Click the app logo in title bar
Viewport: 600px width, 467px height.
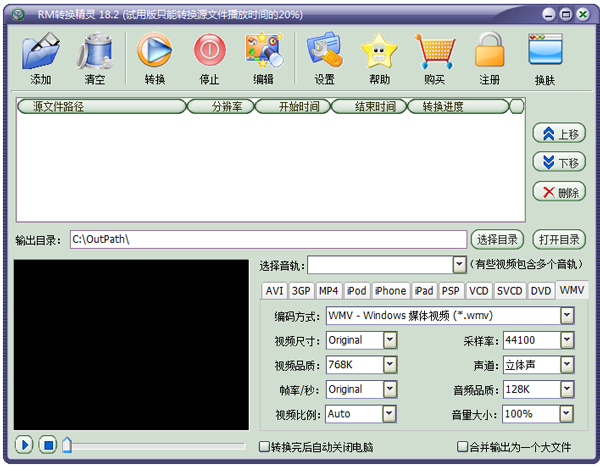coord(18,15)
